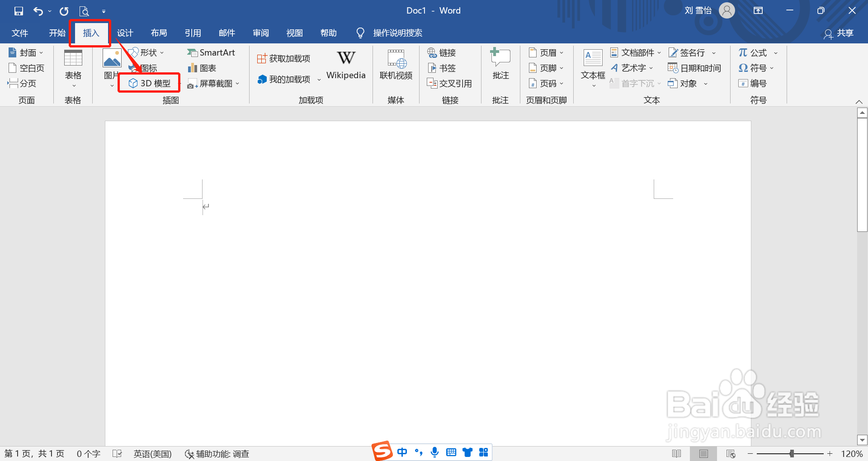Insert a 空白页 blank page
Viewport: 868px width, 461px height.
[x=27, y=68]
